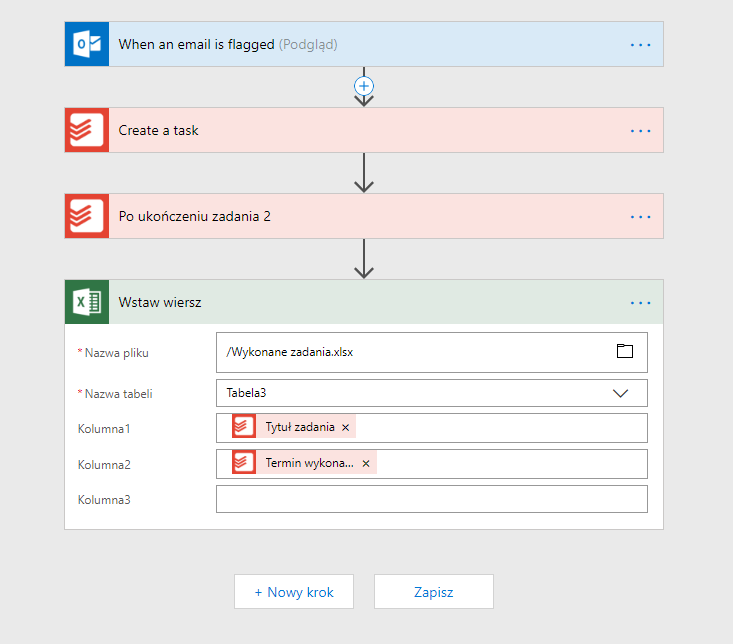Open the ellipsis menu for Create a task
Image resolution: width=733 pixels, height=644 pixels.
[640, 131]
